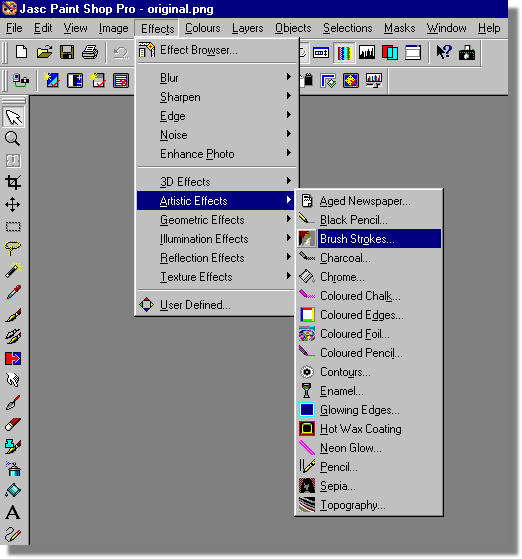
Task: Select the Draw tool
Action: (x=13, y=534)
